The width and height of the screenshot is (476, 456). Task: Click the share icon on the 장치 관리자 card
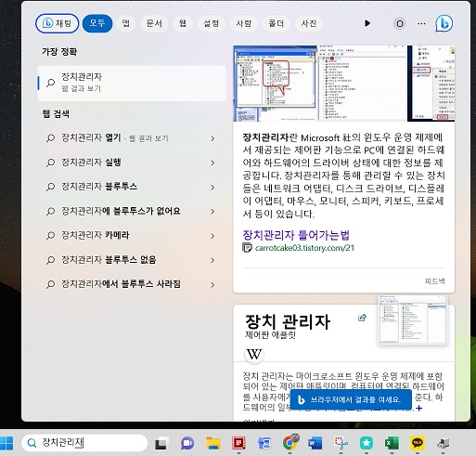click(x=362, y=318)
